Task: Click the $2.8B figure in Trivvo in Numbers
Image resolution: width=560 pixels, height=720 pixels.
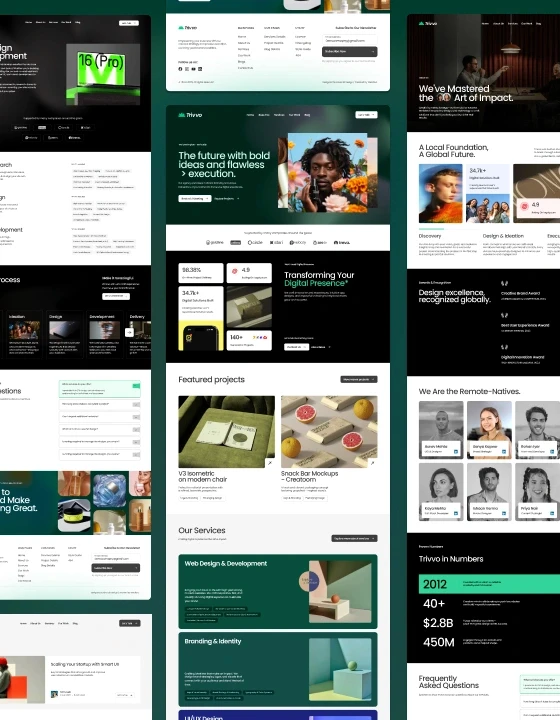Action: click(x=438, y=623)
